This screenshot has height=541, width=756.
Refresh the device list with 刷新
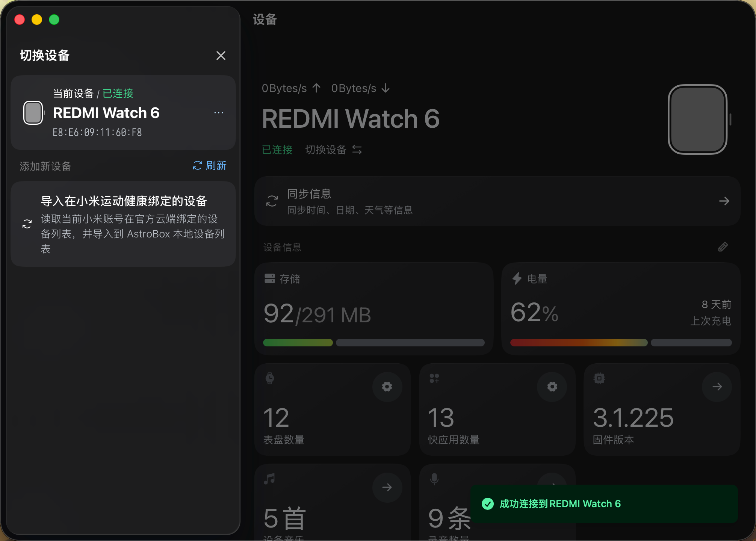[x=210, y=166]
